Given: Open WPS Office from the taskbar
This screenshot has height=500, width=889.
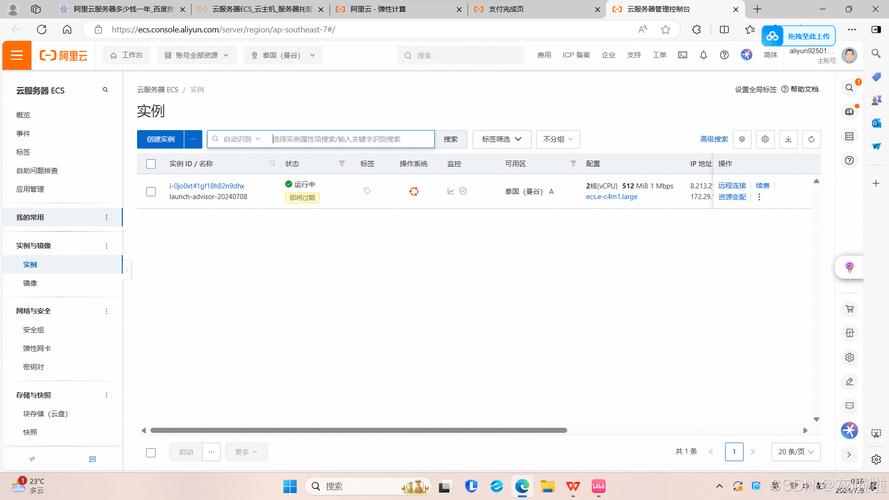Looking at the screenshot, I should point(573,486).
